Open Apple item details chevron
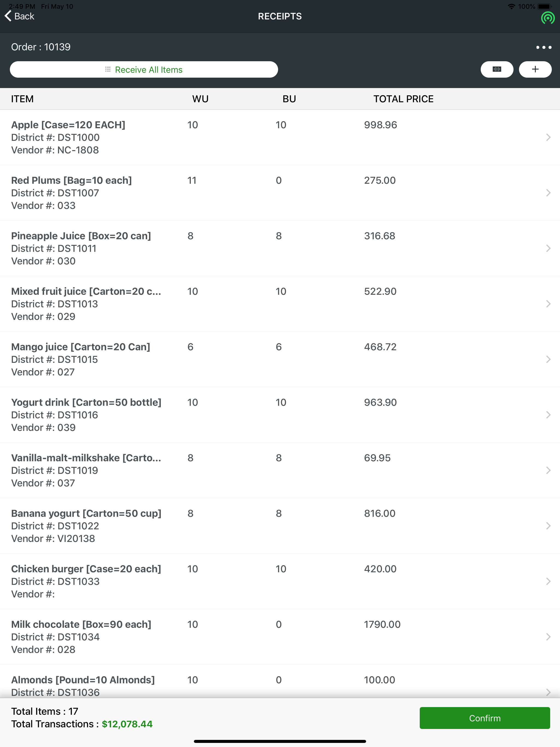 click(548, 137)
